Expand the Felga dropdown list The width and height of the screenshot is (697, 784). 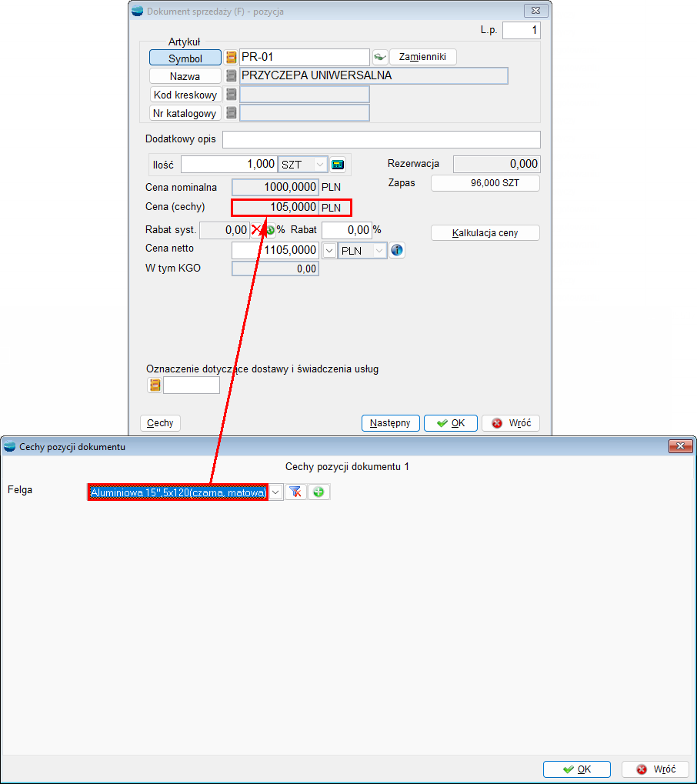click(275, 492)
